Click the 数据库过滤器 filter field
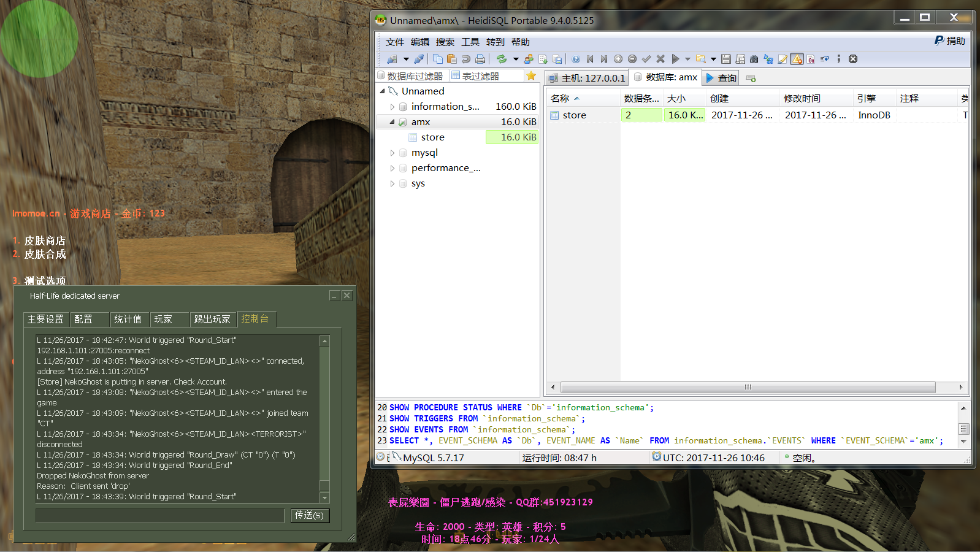Viewport: 980px width, 552px height. pyautogui.click(x=412, y=75)
